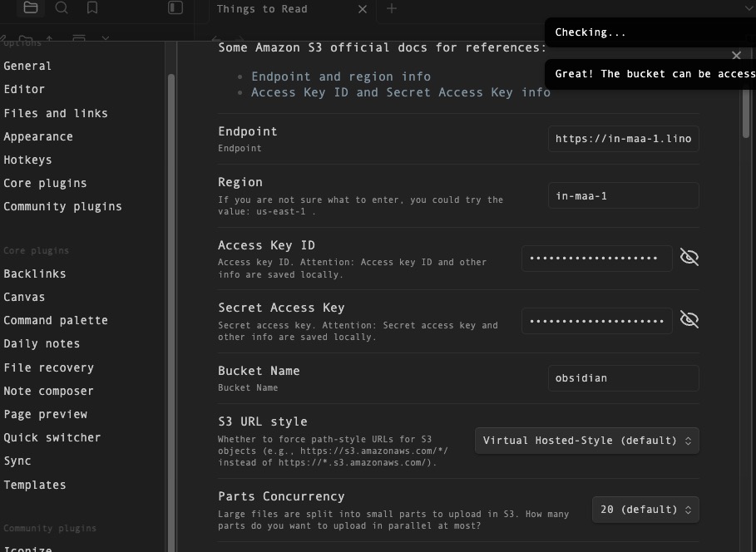Open the bookmarks icon

coord(92,8)
